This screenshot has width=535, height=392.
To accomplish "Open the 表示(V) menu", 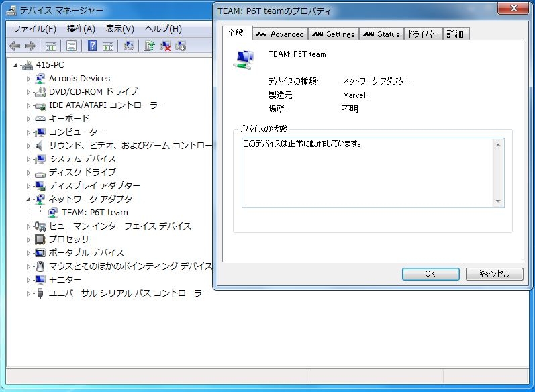I will point(119,29).
